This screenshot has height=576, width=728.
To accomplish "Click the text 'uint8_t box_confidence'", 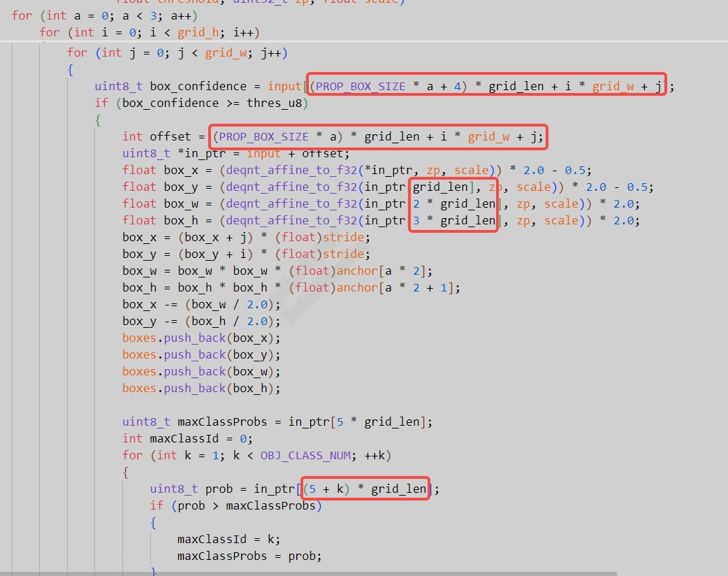I will 170,87.
